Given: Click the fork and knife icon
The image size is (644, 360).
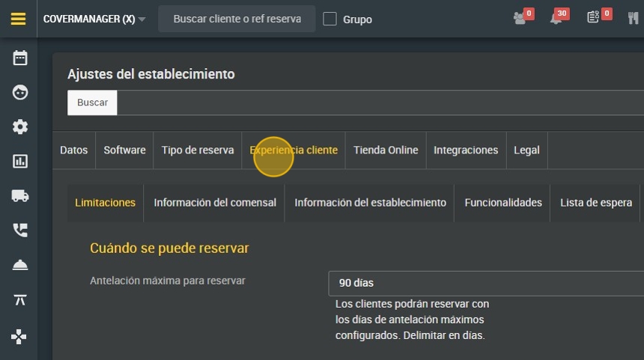Looking at the screenshot, I should tap(634, 18).
